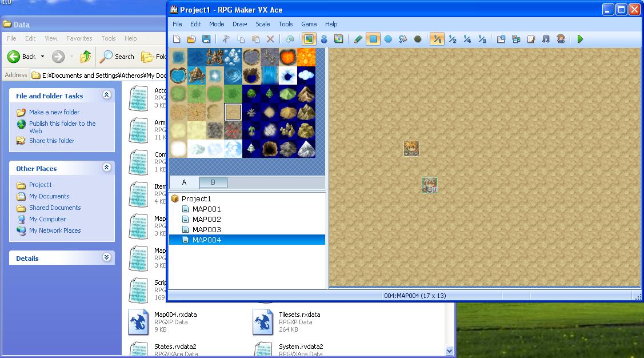Switch map view to 1/2 zoom scale
This screenshot has height=358, width=644.
453,39
